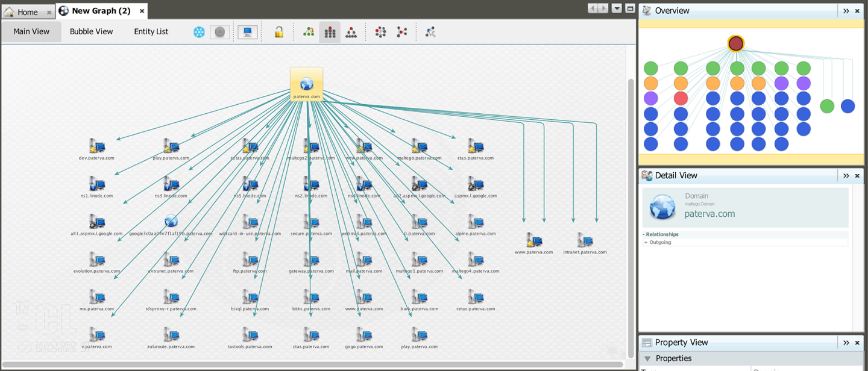Select the organic red-node layout icon
Image resolution: width=868 pixels, height=371 pixels.
coord(402,33)
